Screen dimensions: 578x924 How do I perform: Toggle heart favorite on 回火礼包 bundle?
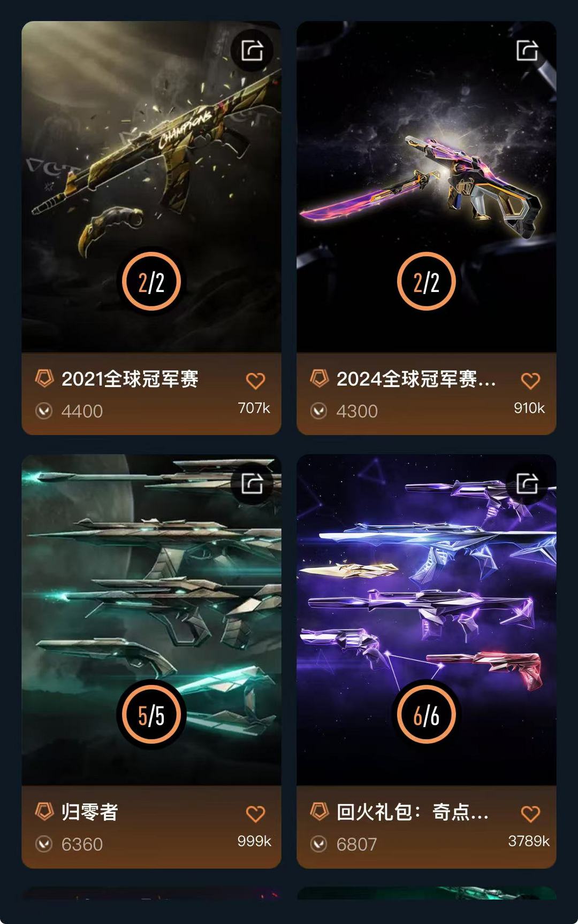(530, 814)
